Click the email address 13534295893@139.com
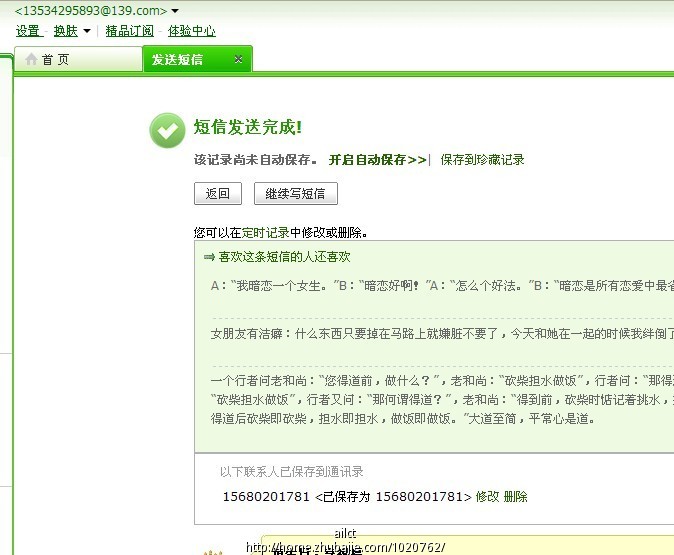This screenshot has height=555, width=674. (91, 10)
